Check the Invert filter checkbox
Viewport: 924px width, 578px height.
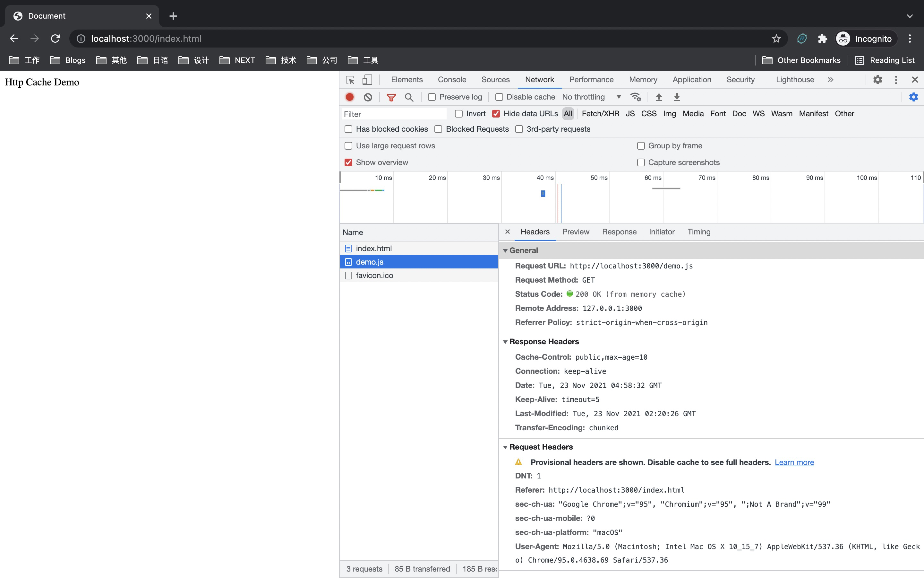tap(459, 114)
